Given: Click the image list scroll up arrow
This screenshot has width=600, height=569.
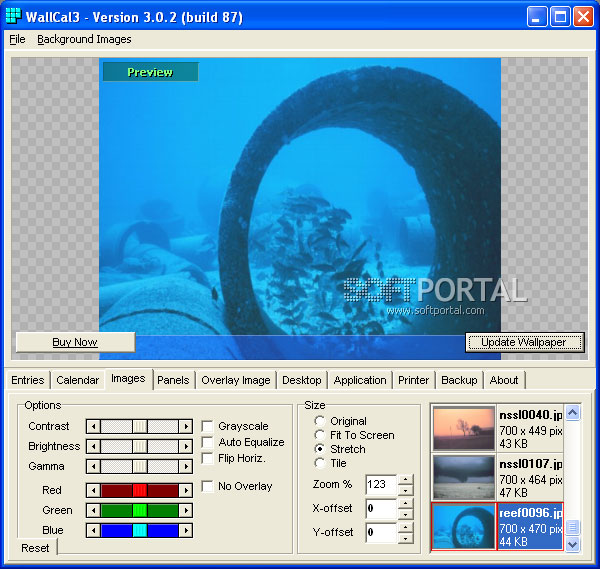Looking at the screenshot, I should coord(572,412).
